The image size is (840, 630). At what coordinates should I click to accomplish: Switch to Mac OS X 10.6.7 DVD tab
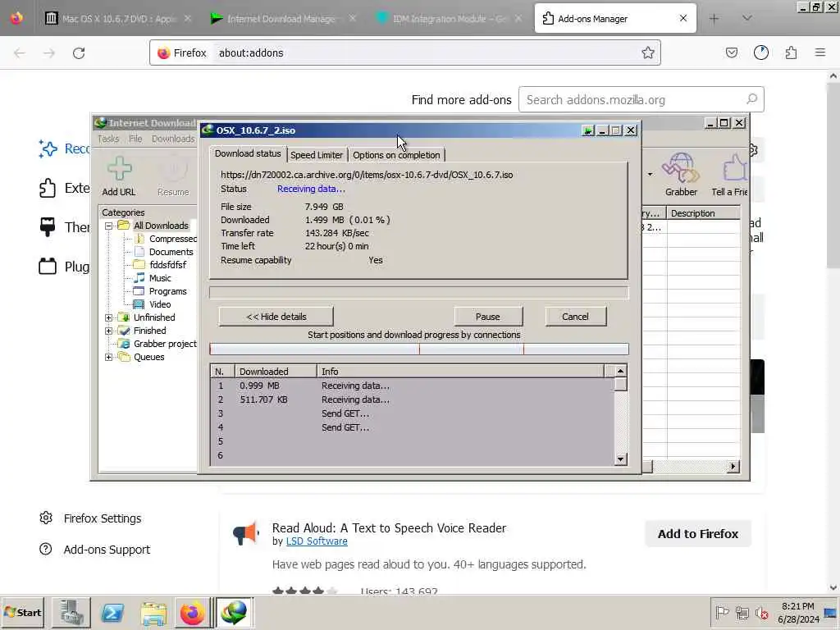tap(118, 19)
